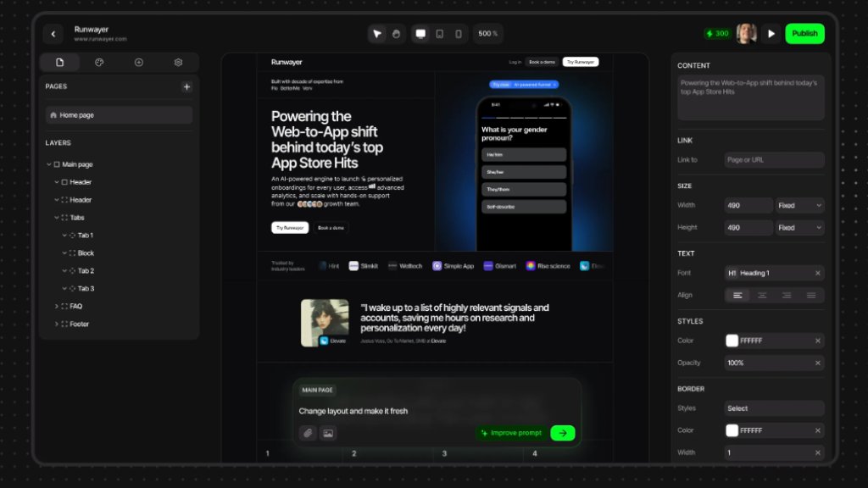Open the Border Styles Select dropdown
Screen dimensions: 868x488
tap(774, 408)
